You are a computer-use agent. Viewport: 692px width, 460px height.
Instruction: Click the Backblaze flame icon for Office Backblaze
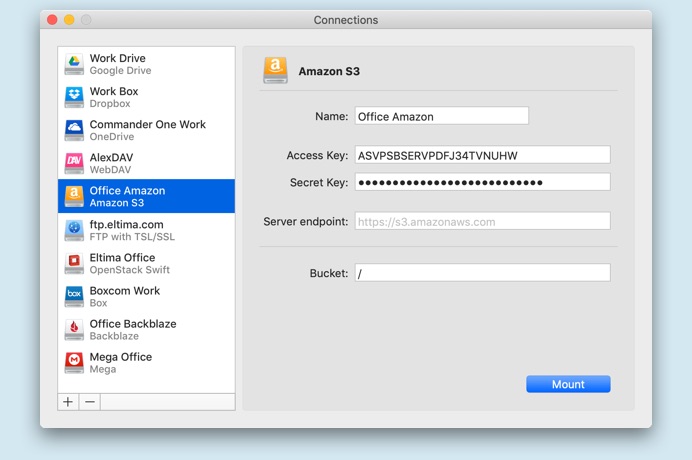74,329
